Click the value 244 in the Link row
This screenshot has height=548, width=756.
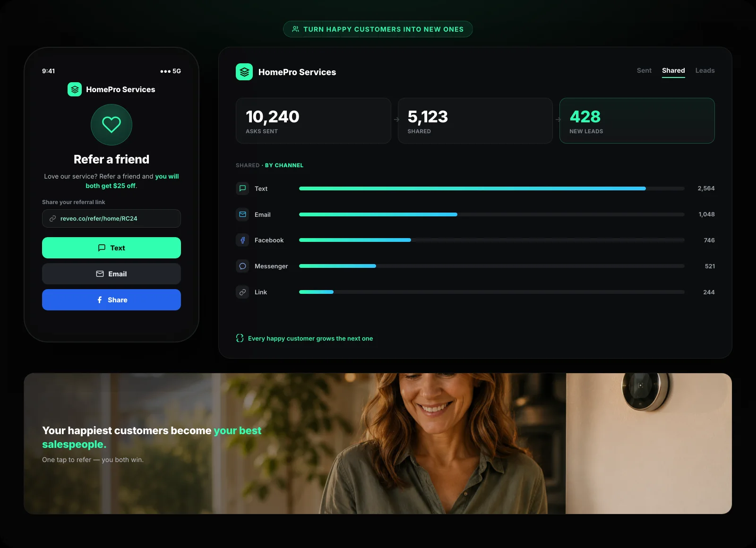tap(709, 292)
